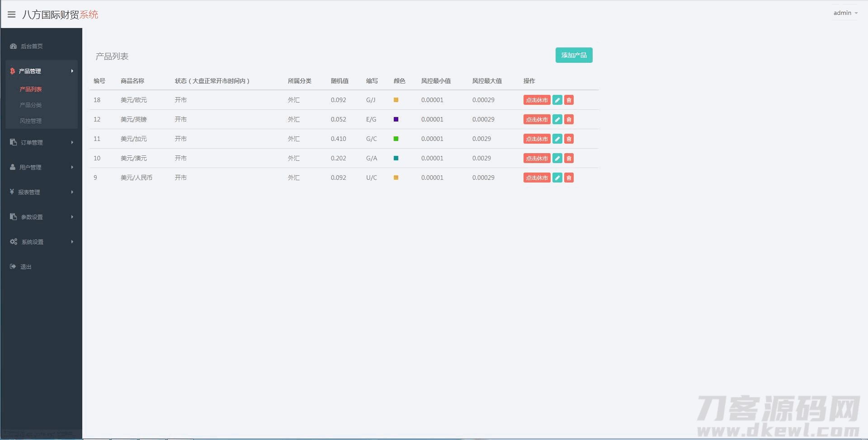Open the admin user dropdown
The height and width of the screenshot is (440, 868).
click(x=845, y=13)
